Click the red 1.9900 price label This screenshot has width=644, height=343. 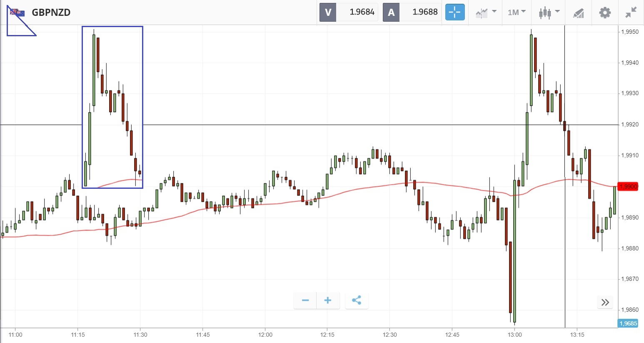[x=628, y=186]
